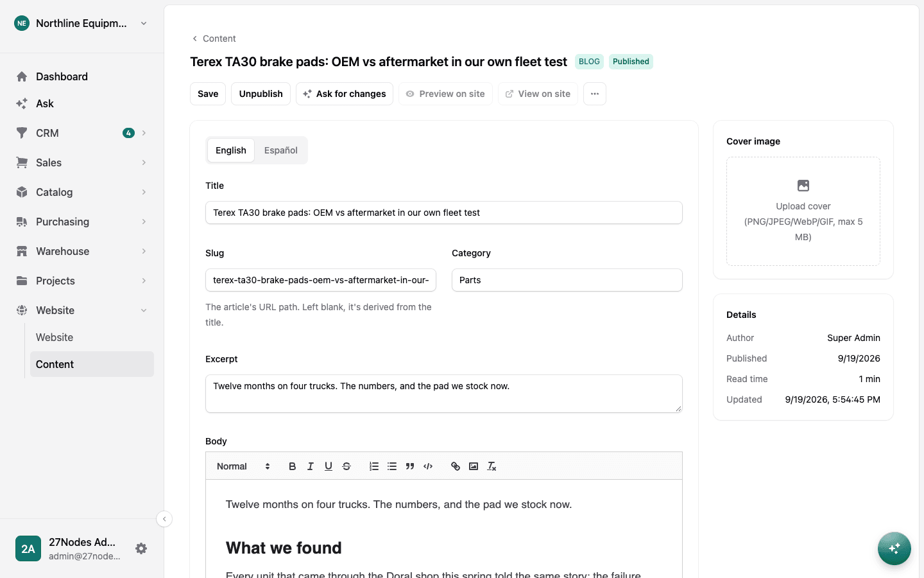Open the Northline Equipment workspace switcher chevron
The height and width of the screenshot is (578, 924).
tap(144, 23)
